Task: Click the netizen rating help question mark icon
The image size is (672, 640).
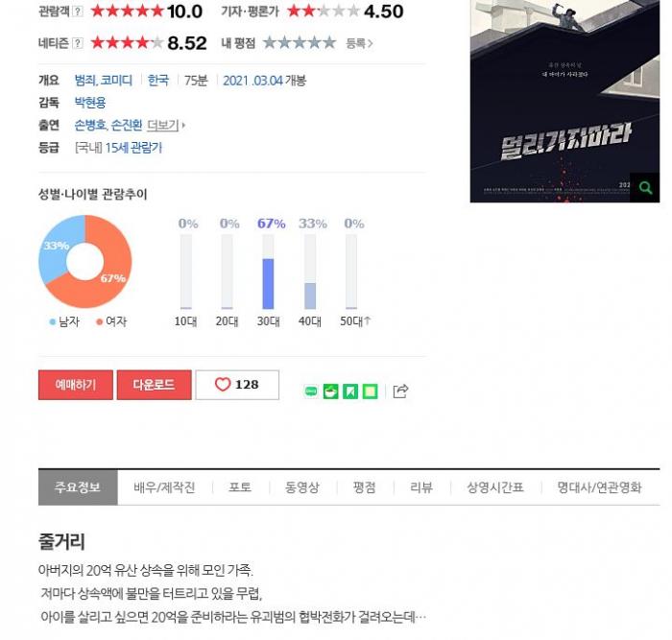Action: [78, 43]
